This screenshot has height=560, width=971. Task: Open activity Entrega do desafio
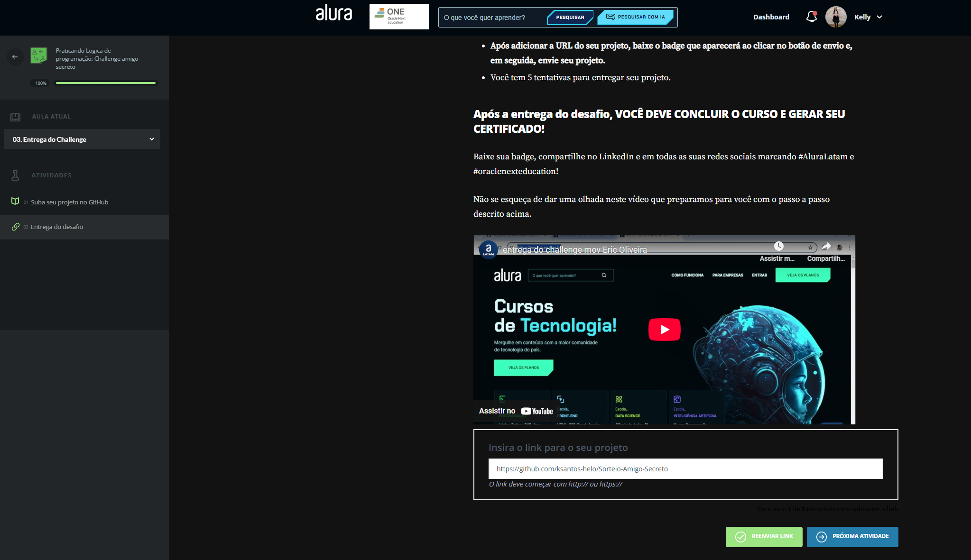point(57,227)
